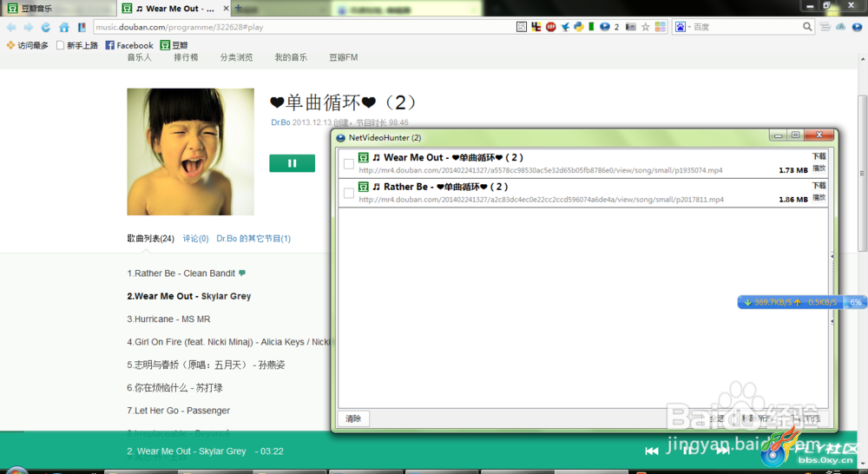
Task: Click the address bar URL field
Action: click(x=305, y=27)
